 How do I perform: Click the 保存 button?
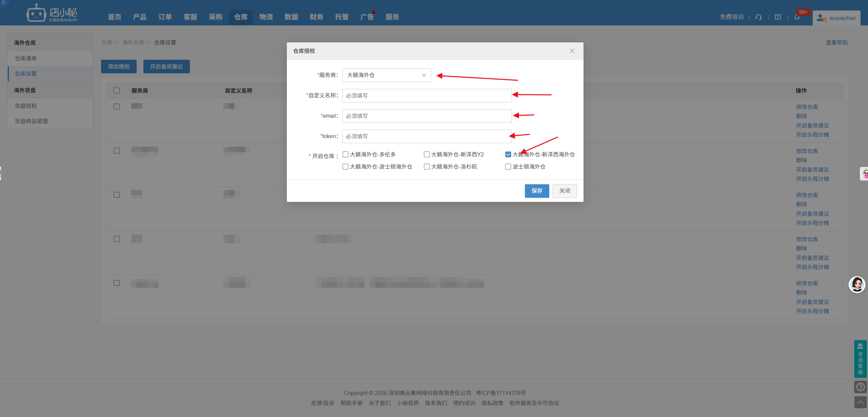(537, 191)
